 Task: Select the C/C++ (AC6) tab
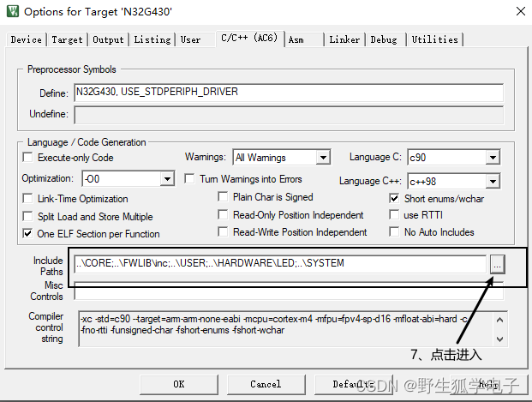tap(249, 38)
